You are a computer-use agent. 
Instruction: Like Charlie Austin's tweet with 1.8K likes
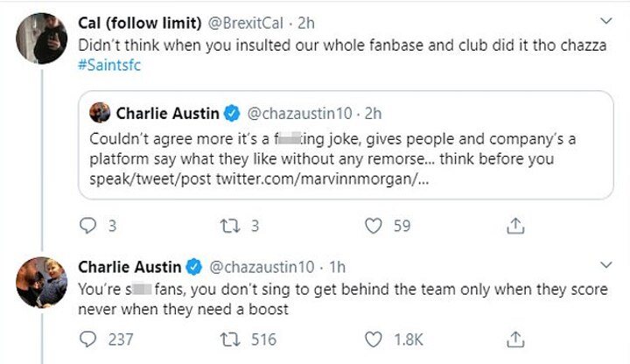(374, 339)
